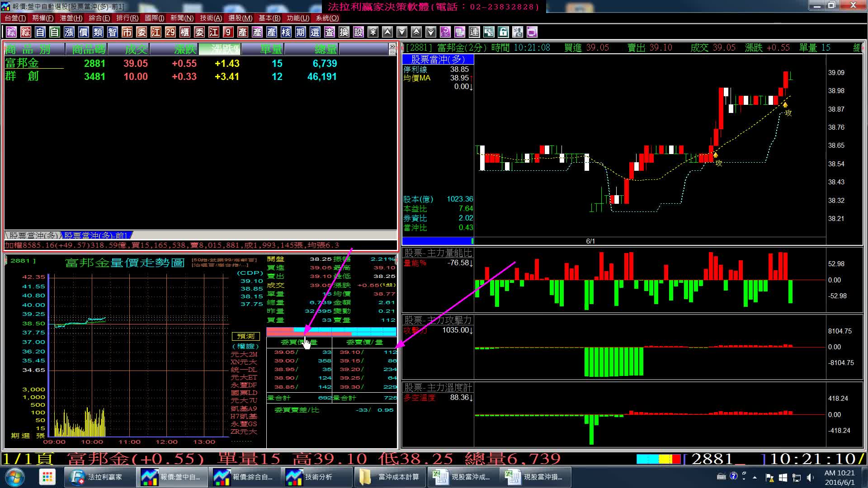Open the 市 market toolbar icon
The height and width of the screenshot is (488, 868).
coord(127,32)
